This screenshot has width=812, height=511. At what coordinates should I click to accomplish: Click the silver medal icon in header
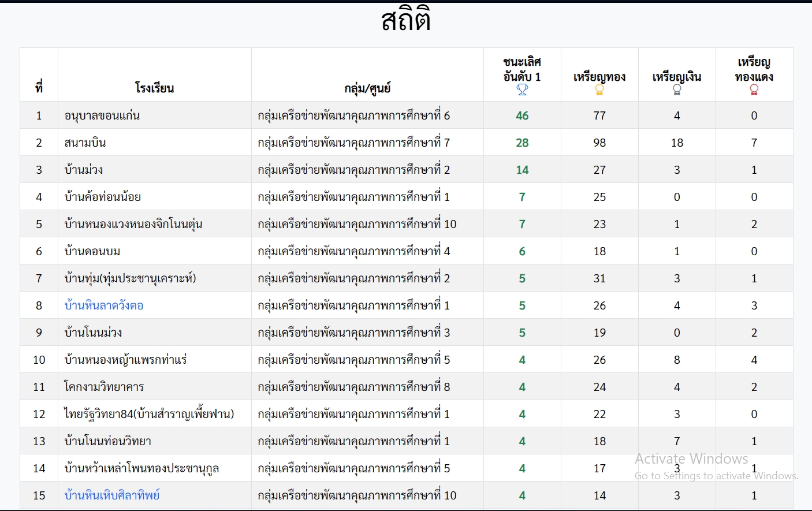tap(677, 89)
